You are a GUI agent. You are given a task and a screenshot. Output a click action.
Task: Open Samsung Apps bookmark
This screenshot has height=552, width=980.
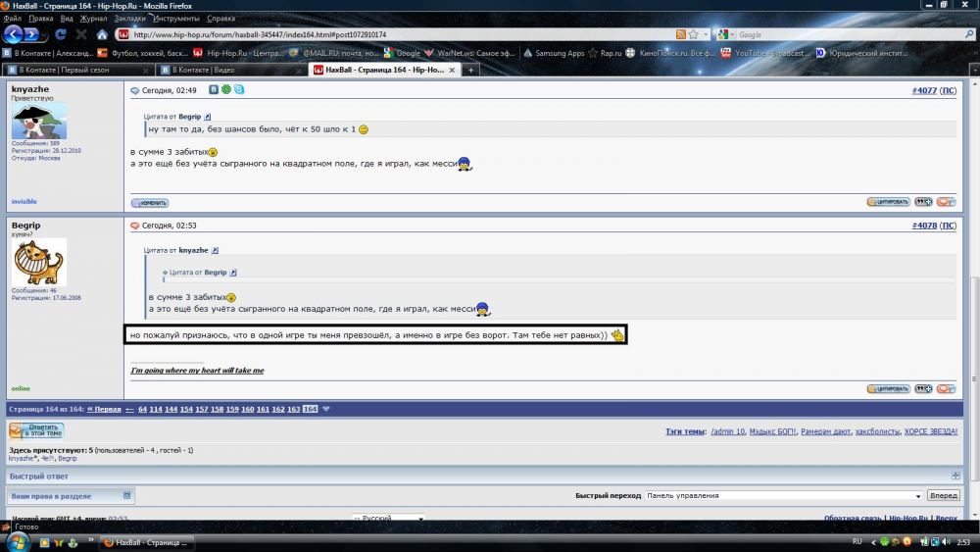pyautogui.click(x=554, y=53)
